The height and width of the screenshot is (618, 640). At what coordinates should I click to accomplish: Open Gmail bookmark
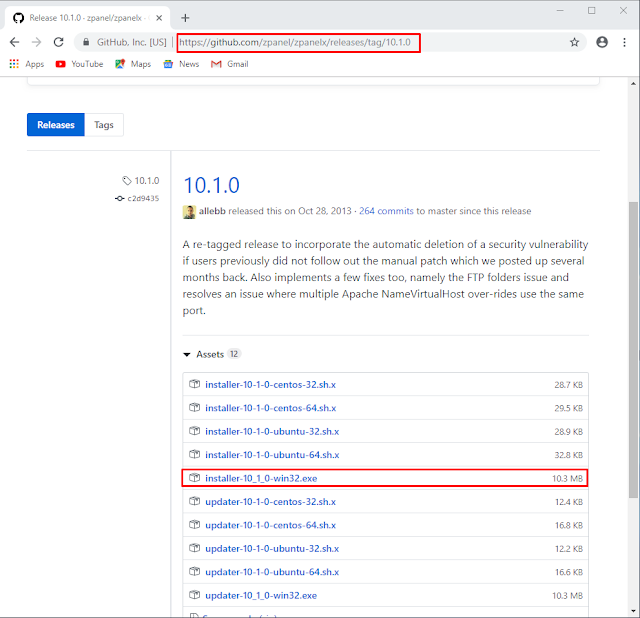[x=229, y=64]
